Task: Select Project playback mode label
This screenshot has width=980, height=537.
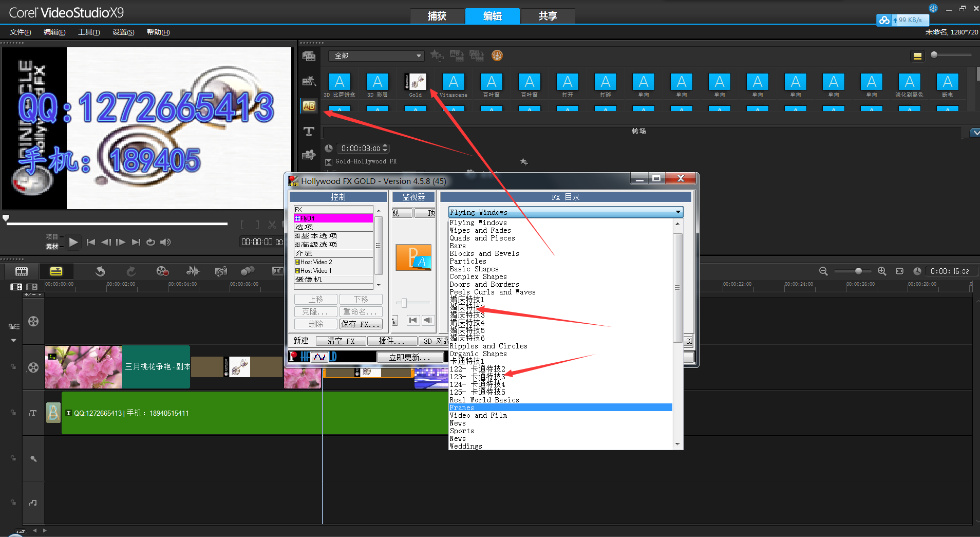Action: click(52, 237)
